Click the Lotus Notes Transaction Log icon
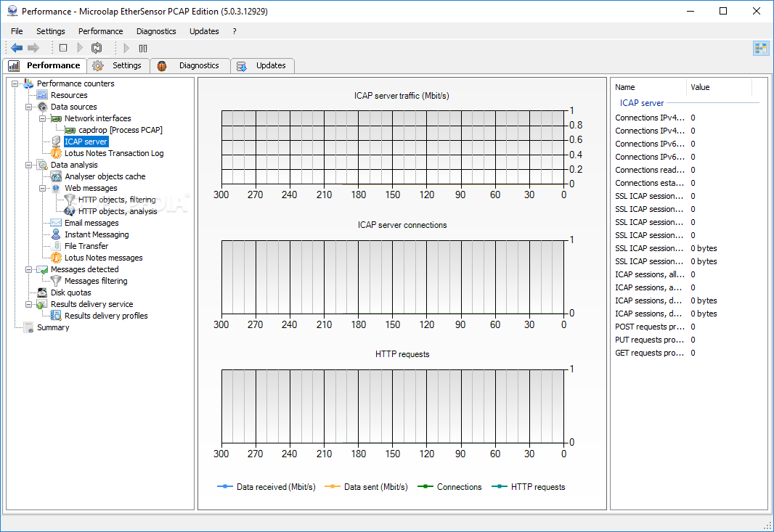Image resolution: width=774 pixels, height=532 pixels. tap(57, 153)
